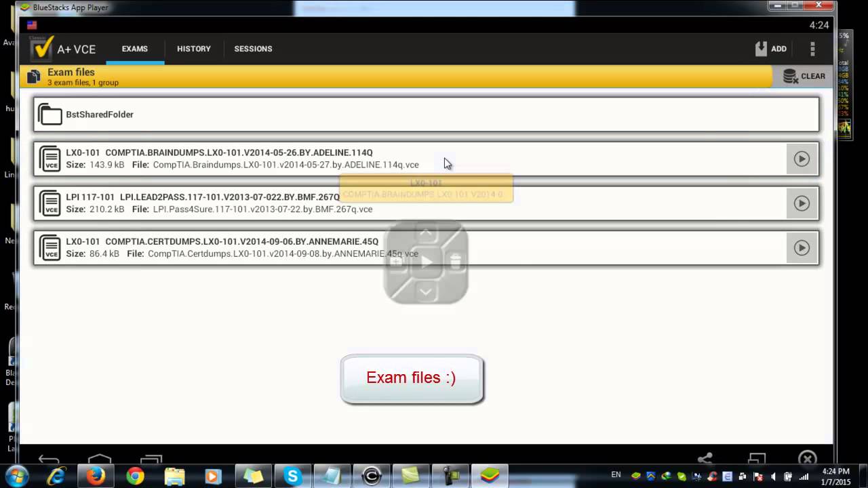Launch Internet Explorer from taskbar

(x=56, y=476)
